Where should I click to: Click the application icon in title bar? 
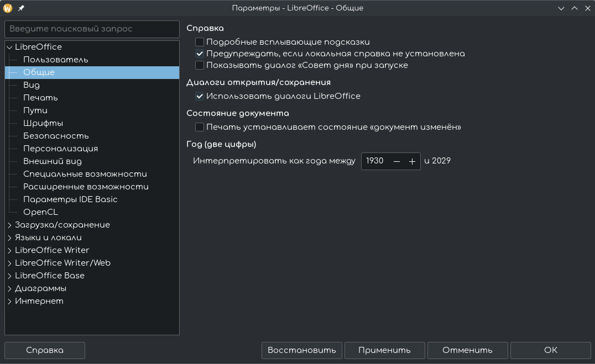click(x=8, y=8)
